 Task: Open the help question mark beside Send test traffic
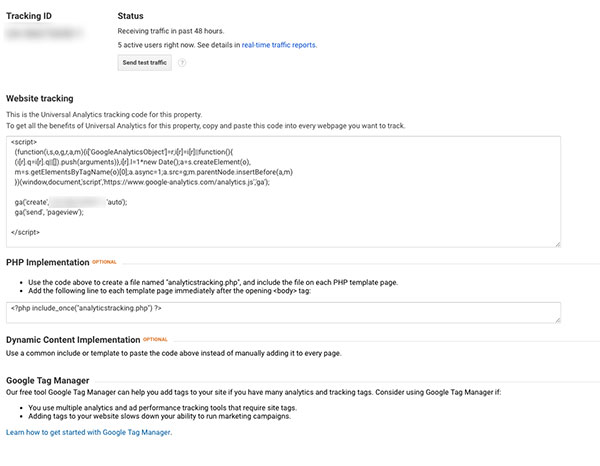pyautogui.click(x=182, y=63)
